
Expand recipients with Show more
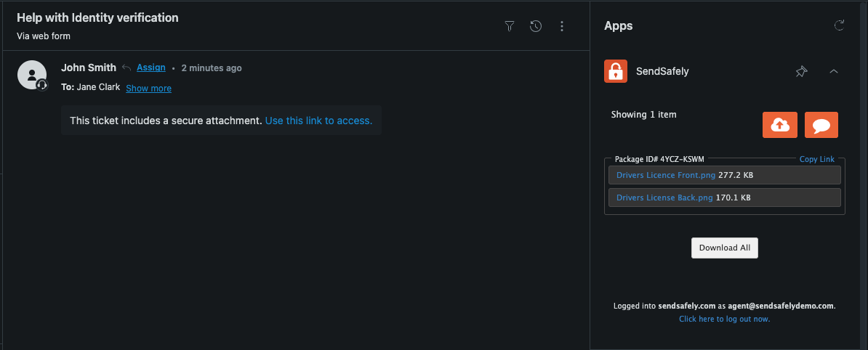tap(148, 89)
